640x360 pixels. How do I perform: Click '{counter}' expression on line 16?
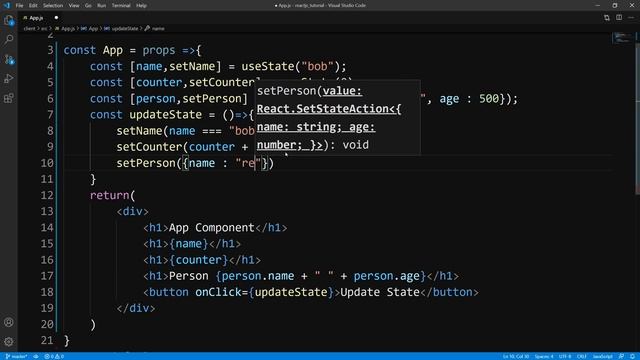click(198, 260)
